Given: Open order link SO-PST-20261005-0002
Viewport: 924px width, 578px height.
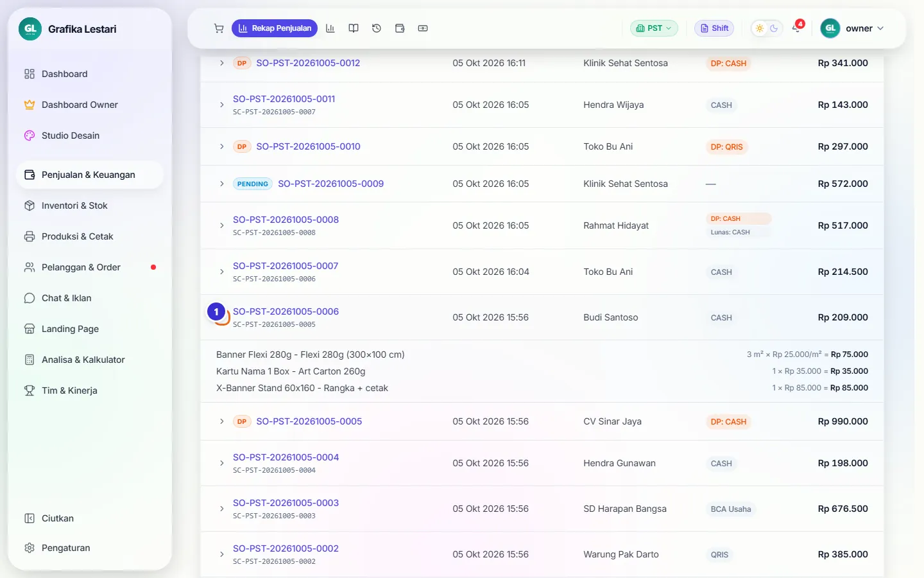Looking at the screenshot, I should 286,548.
